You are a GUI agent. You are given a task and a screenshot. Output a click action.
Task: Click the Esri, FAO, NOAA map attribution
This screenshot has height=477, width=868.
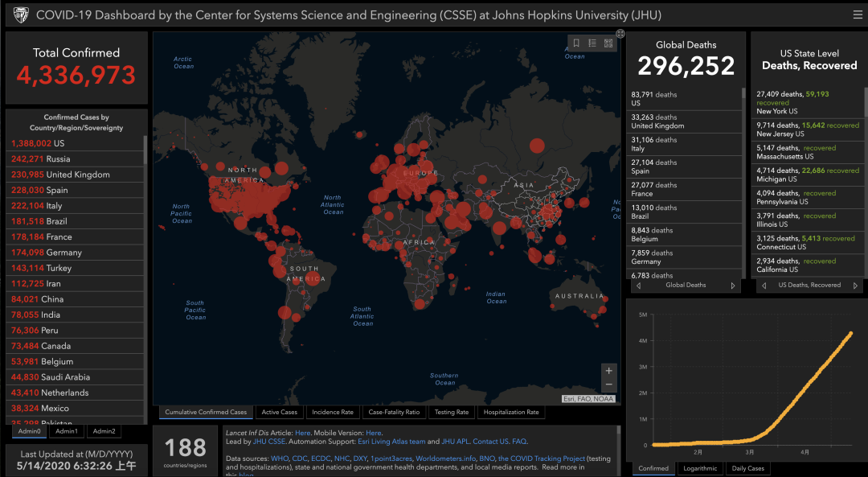[588, 399]
